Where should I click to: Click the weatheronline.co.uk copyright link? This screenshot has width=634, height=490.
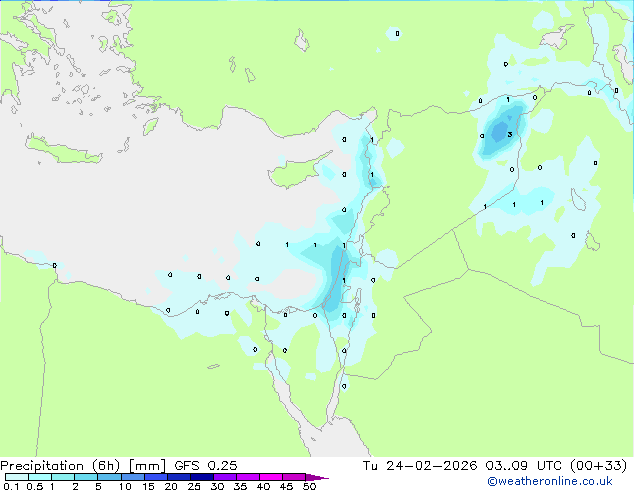[550, 481]
